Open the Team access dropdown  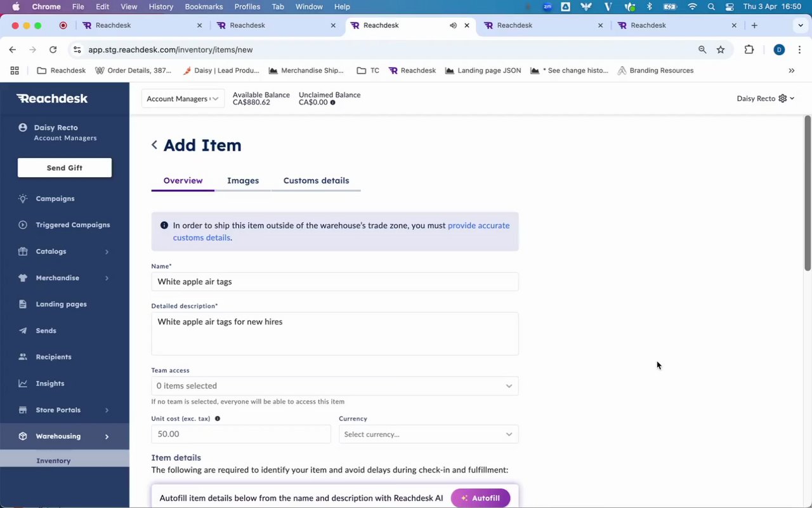click(x=335, y=386)
